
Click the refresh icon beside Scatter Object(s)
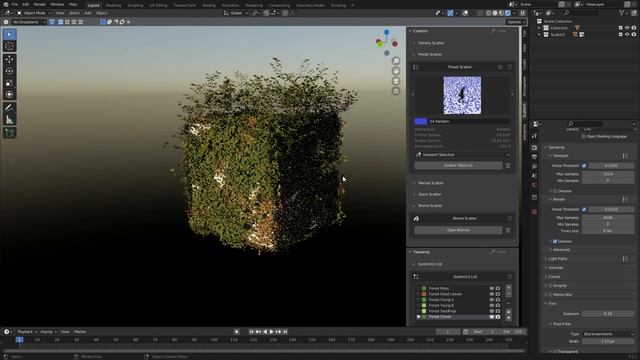tap(508, 165)
